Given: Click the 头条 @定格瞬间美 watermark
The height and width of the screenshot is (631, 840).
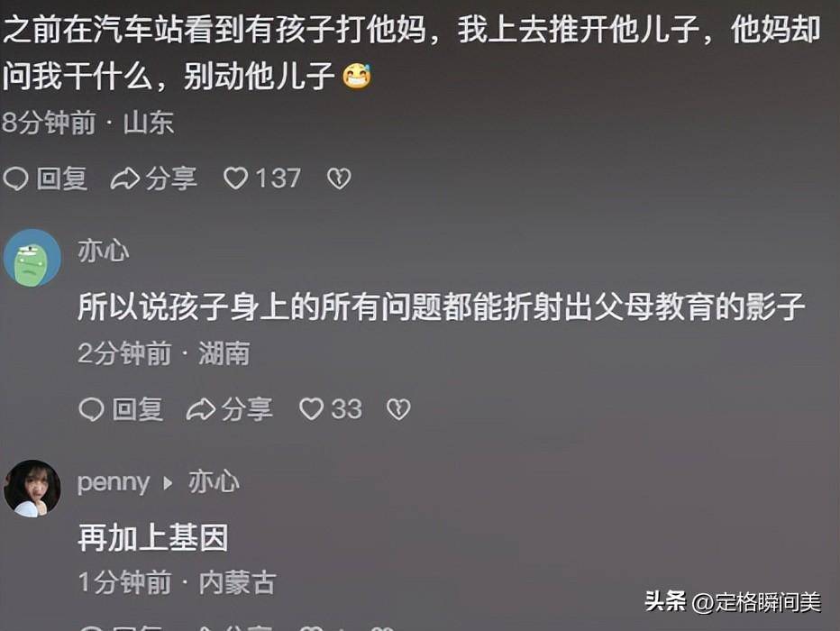Looking at the screenshot, I should [733, 601].
